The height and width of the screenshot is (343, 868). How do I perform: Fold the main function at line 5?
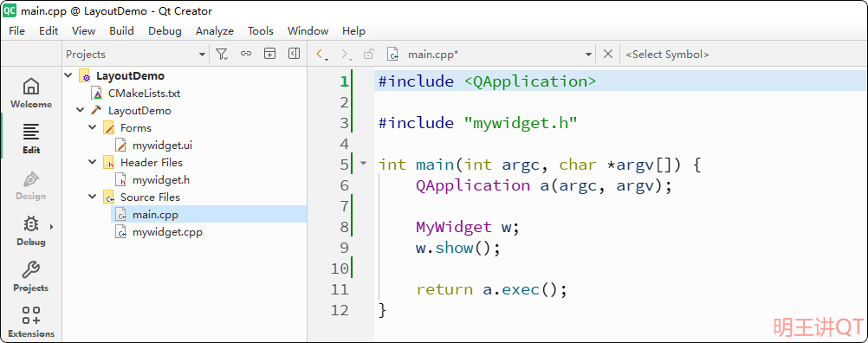(363, 164)
